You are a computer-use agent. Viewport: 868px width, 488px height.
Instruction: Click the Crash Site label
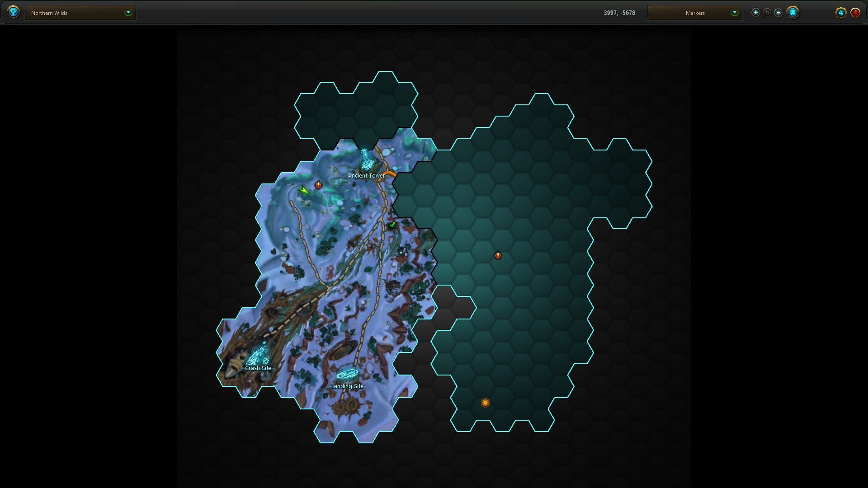[x=258, y=368]
